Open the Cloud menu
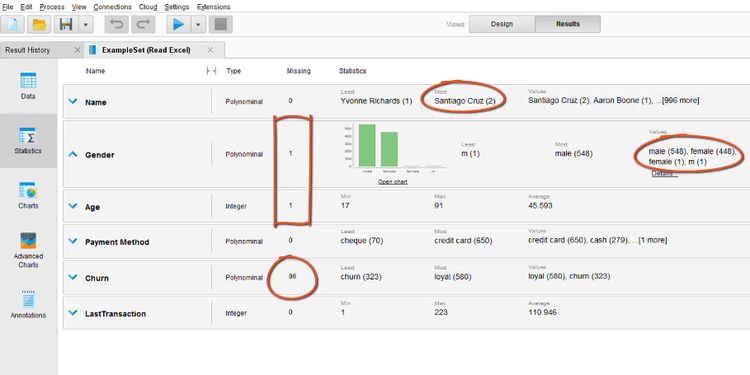 pos(148,7)
